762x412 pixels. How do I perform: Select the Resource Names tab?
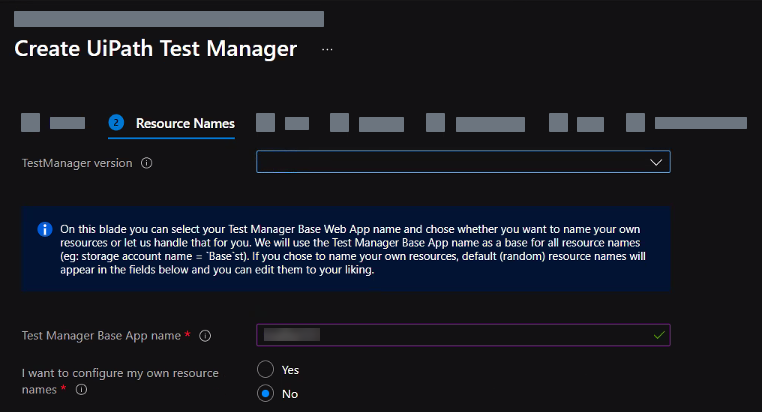[172, 123]
